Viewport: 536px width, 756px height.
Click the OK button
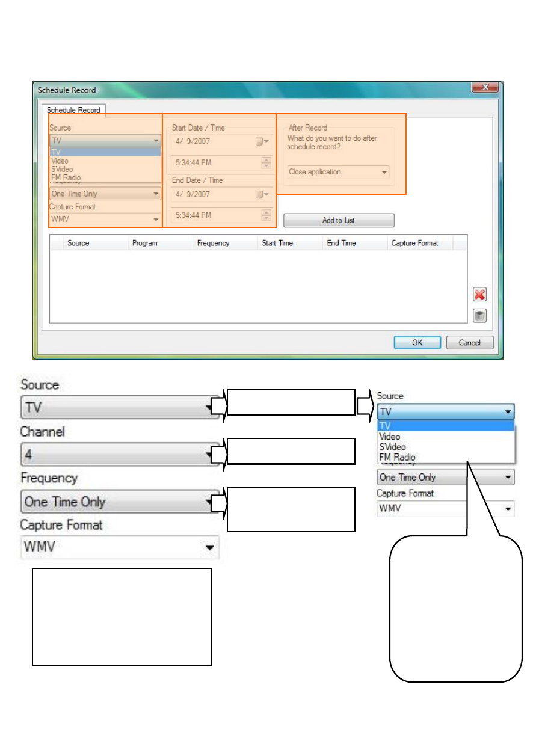click(x=417, y=343)
